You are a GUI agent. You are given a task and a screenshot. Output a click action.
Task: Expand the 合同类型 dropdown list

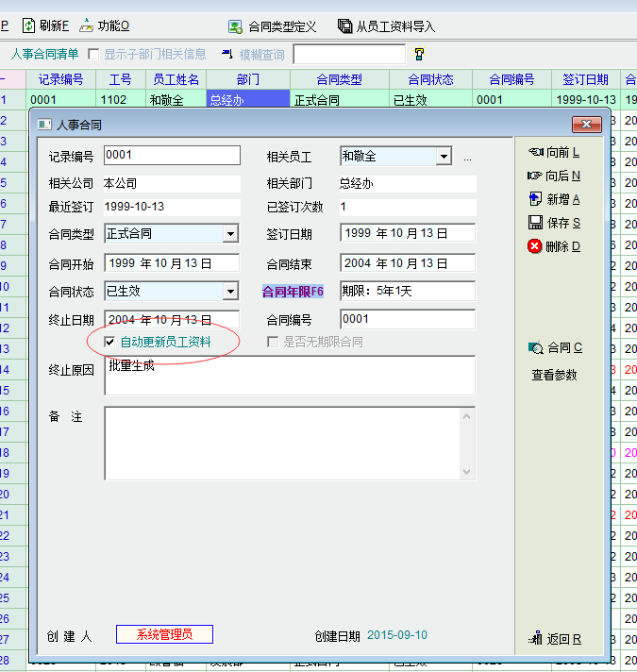[x=230, y=234]
